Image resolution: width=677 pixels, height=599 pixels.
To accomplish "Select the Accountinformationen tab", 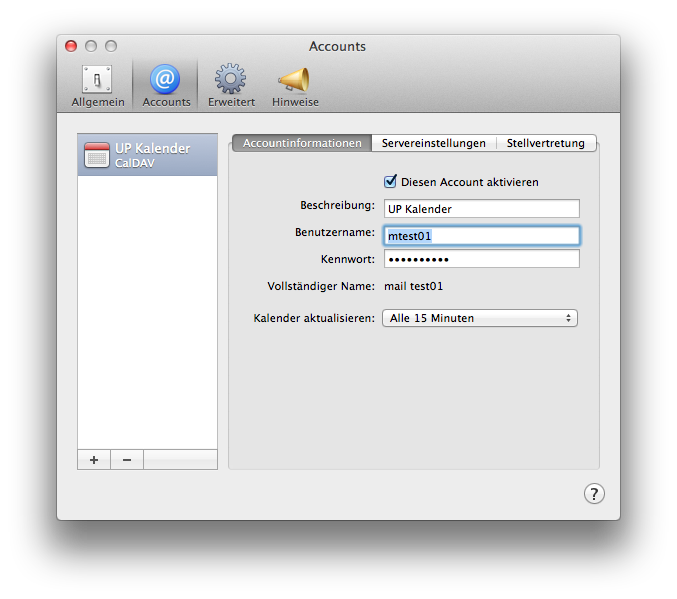I will point(302,143).
